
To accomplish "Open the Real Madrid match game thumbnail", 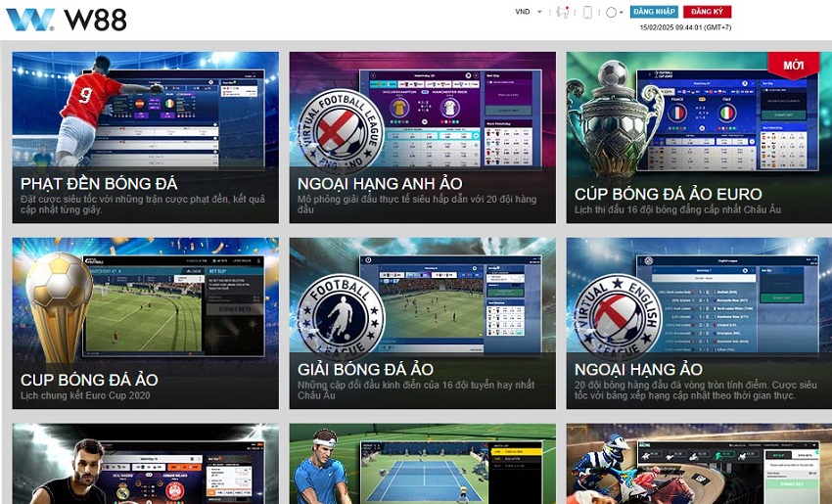I will coord(146,464).
